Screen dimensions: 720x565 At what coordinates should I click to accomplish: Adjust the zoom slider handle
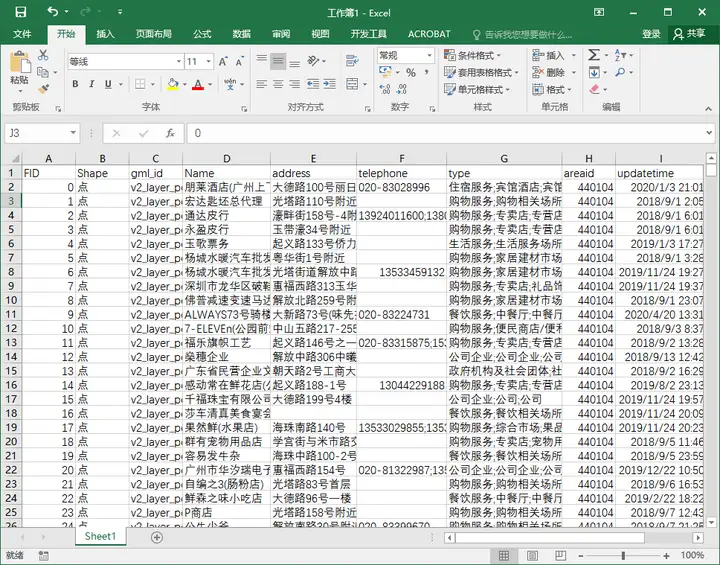tap(623, 556)
